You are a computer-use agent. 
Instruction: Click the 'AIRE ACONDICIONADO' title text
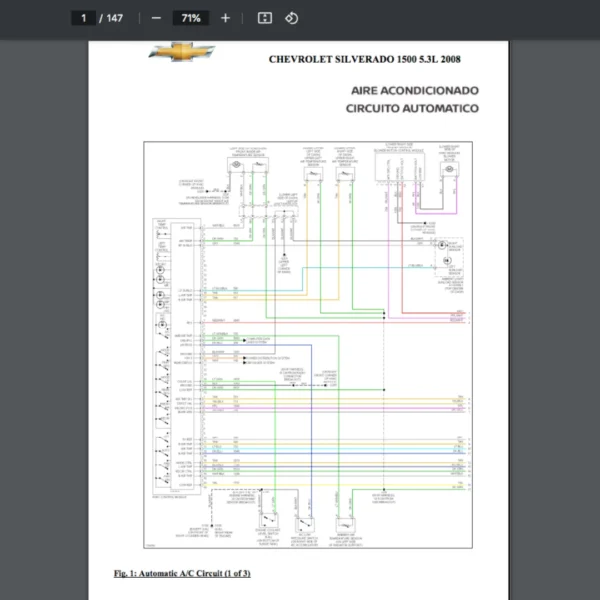pos(415,91)
